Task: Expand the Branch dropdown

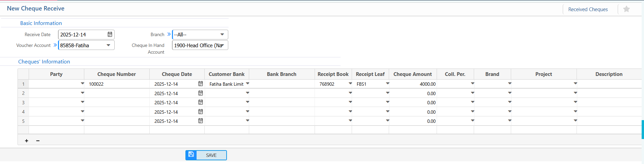Action: 222,34
